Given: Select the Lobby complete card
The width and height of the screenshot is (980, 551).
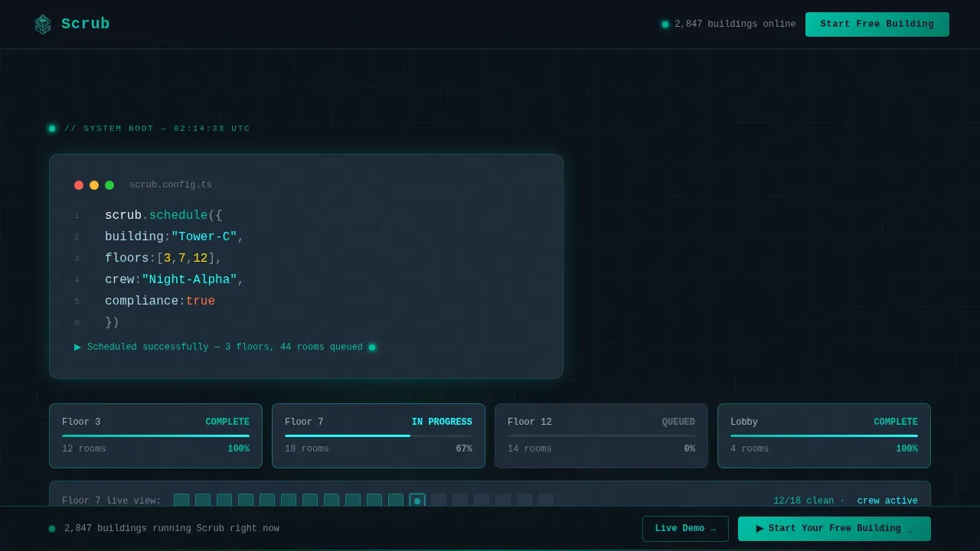Looking at the screenshot, I should tap(824, 435).
